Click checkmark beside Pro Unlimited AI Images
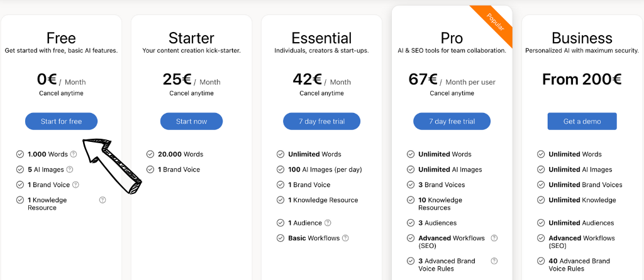Image resolution: width=644 pixels, height=280 pixels. 411,170
